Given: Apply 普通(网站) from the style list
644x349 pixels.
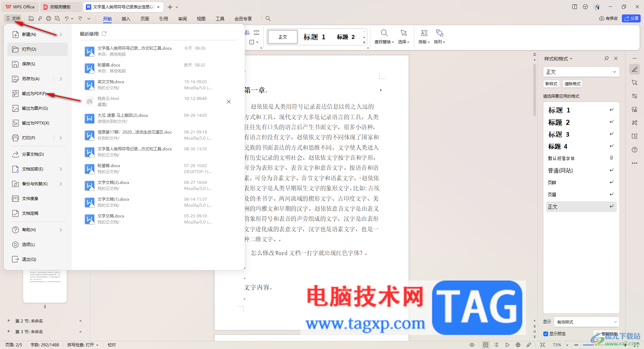Looking at the screenshot, I should tap(581, 170).
